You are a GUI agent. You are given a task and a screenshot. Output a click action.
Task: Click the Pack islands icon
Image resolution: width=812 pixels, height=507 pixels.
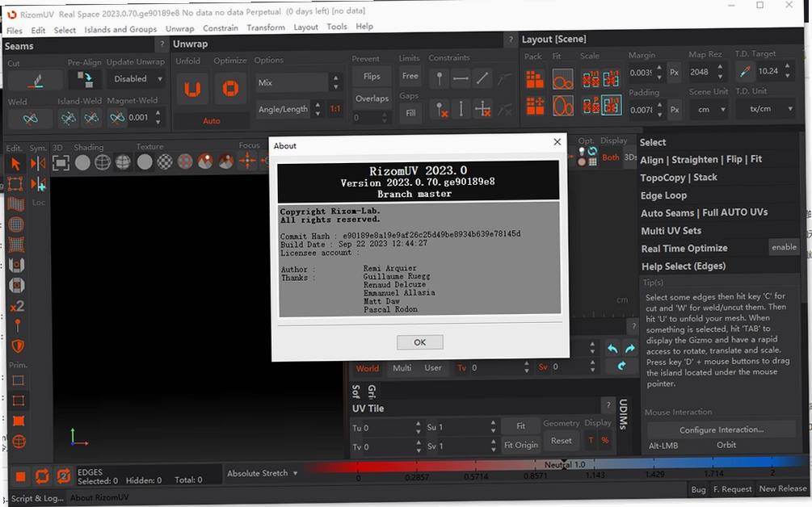coord(535,80)
